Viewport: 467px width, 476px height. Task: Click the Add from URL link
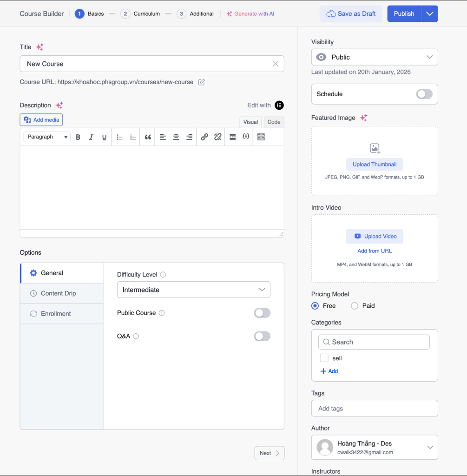[375, 251]
